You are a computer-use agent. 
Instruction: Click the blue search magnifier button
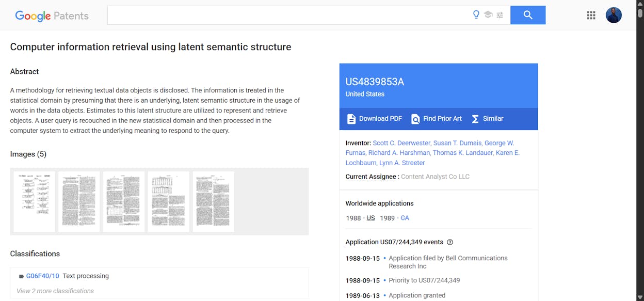pyautogui.click(x=528, y=15)
